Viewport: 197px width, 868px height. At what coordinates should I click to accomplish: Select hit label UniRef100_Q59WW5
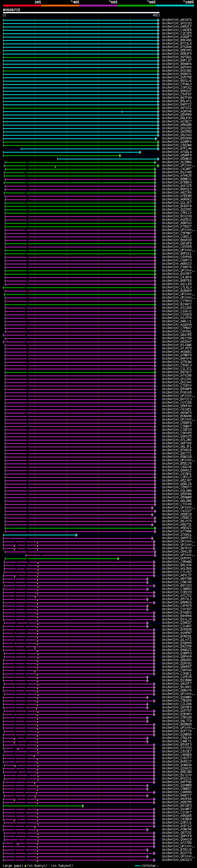tap(176, 498)
